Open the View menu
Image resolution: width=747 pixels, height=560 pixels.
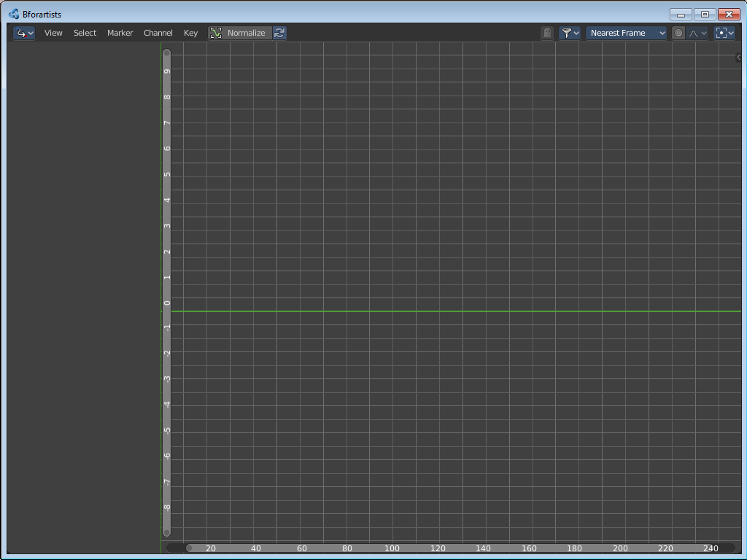53,33
